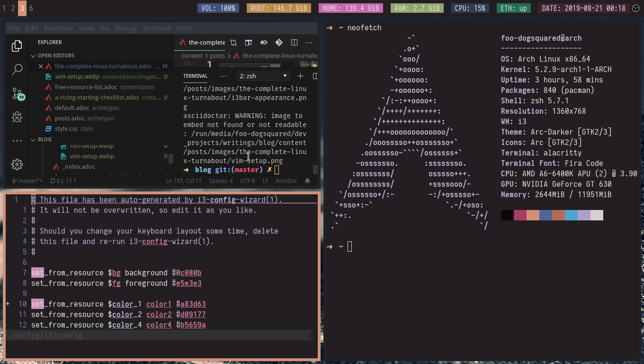Click the VOL: 100% block in i3 bar
The height and width of the screenshot is (364, 644).
click(218, 8)
